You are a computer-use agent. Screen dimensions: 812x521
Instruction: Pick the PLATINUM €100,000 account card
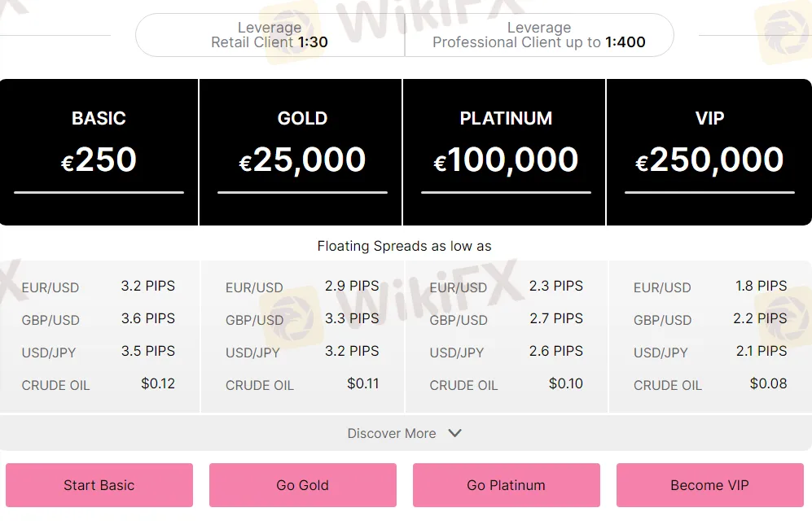pyautogui.click(x=506, y=152)
